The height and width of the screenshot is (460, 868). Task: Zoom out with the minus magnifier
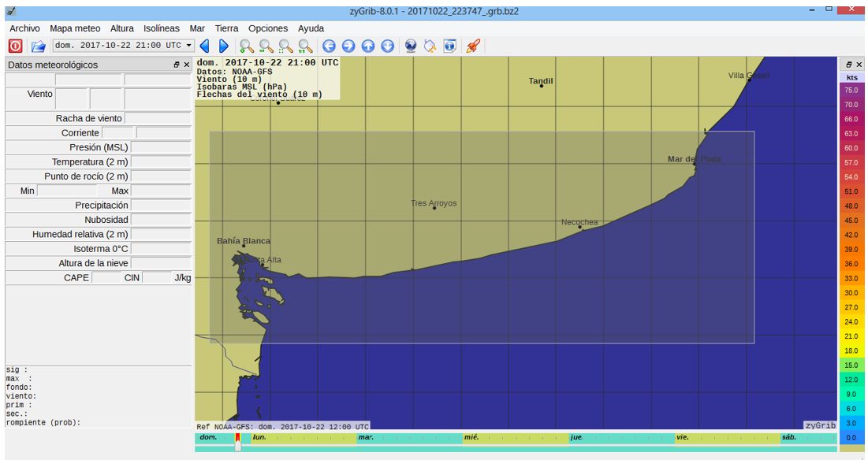click(x=266, y=46)
